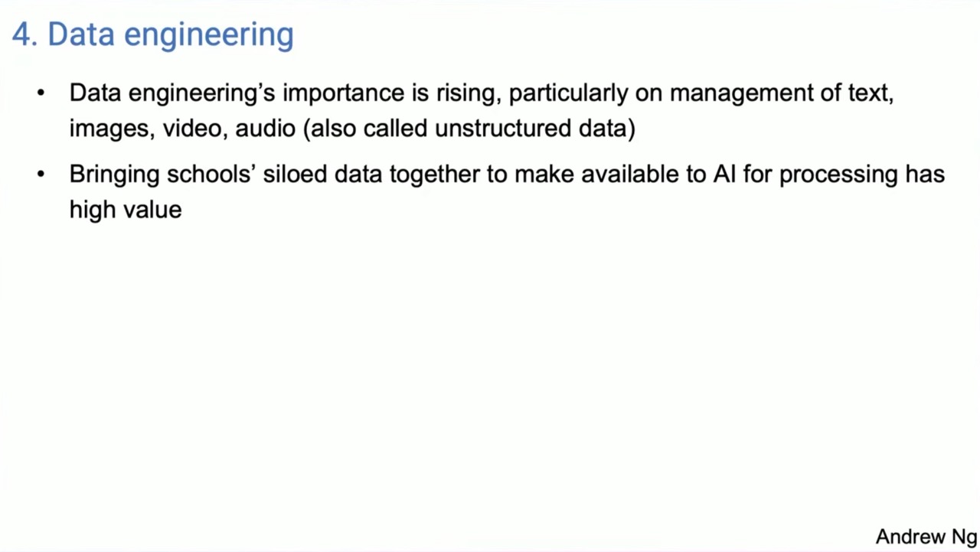Click the 'Andrew Ng' name label
Image resolution: width=980 pixels, height=552 pixels.
pos(926,537)
